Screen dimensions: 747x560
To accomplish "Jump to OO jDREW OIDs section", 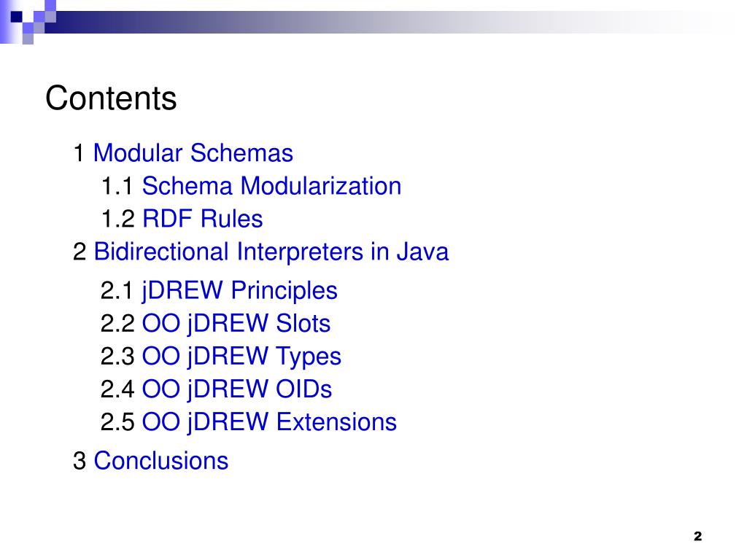I will [237, 389].
